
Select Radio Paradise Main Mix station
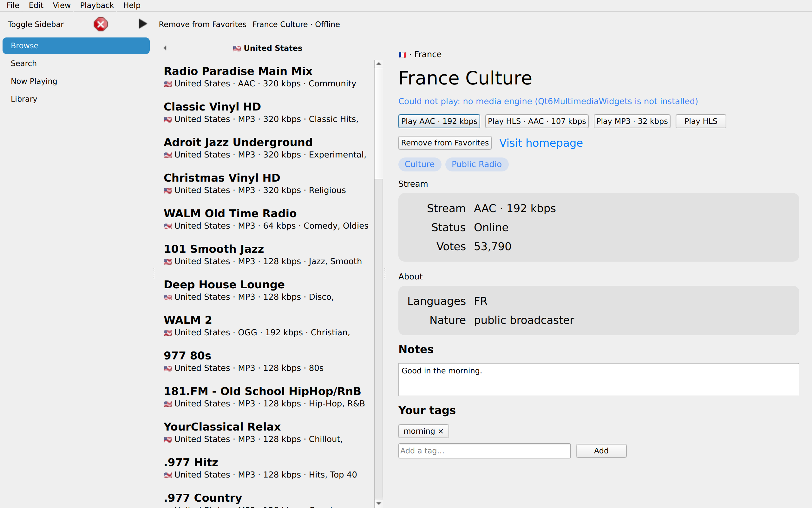(267, 77)
